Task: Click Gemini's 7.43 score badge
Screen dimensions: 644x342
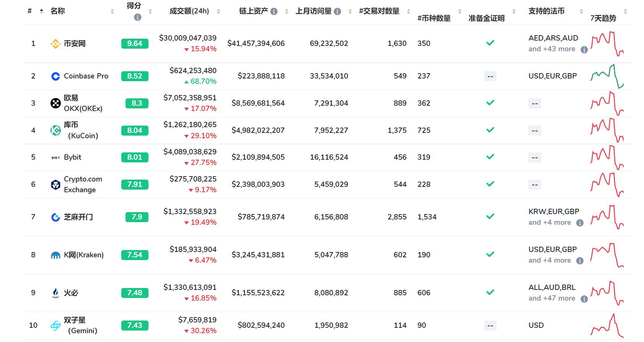Action: pyautogui.click(x=135, y=326)
